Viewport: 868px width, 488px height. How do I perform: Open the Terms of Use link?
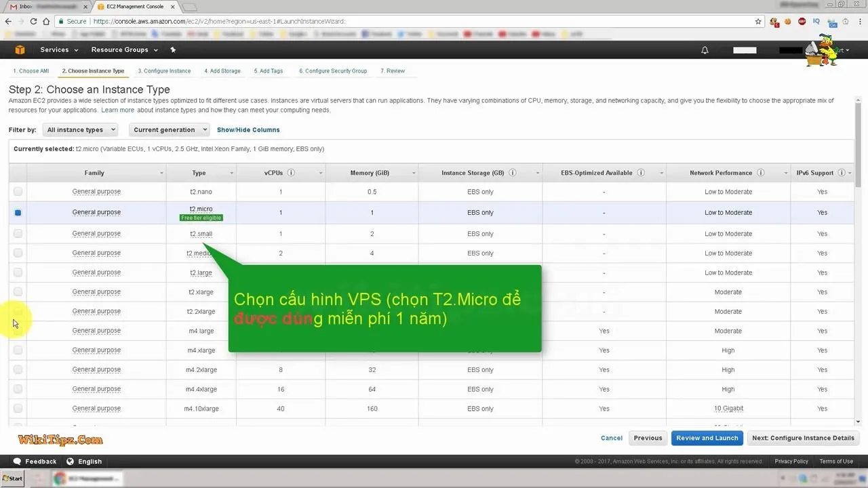pos(836,462)
